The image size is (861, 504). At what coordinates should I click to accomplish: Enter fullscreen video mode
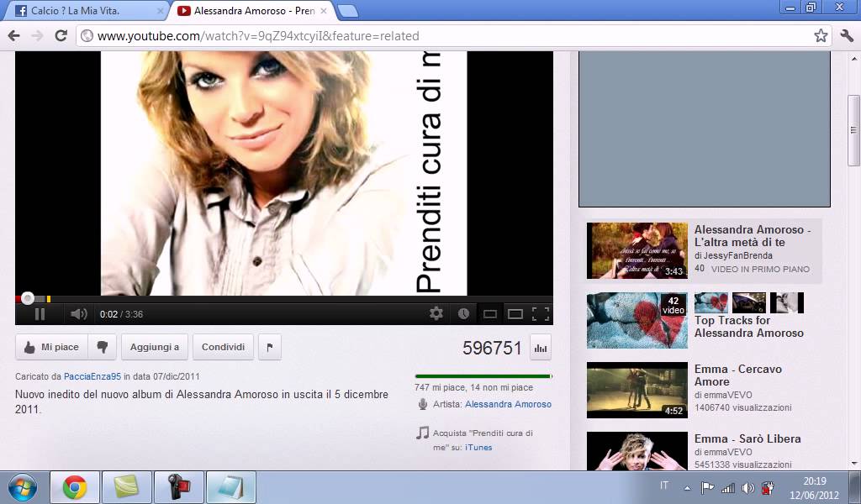(x=541, y=314)
